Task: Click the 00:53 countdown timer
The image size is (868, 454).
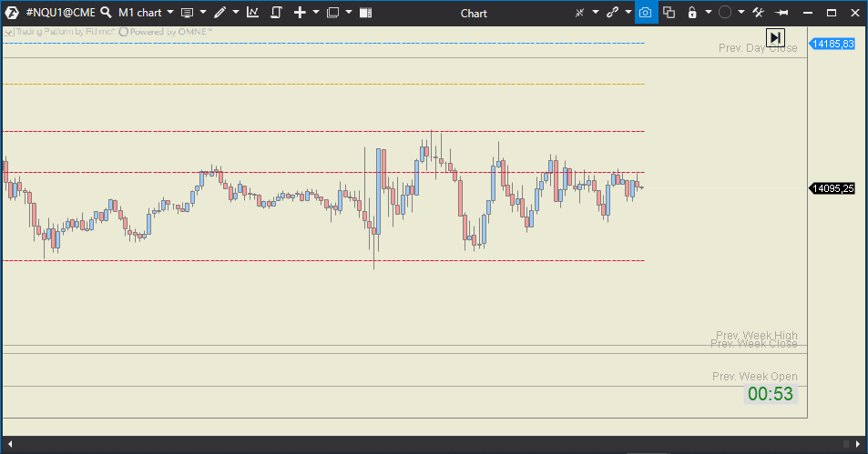Action: [771, 394]
